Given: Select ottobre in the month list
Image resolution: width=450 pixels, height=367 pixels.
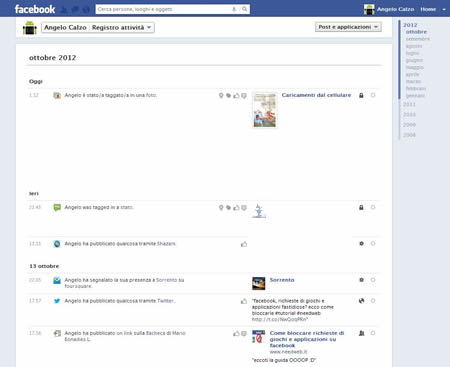Looking at the screenshot, I should click(x=416, y=32).
